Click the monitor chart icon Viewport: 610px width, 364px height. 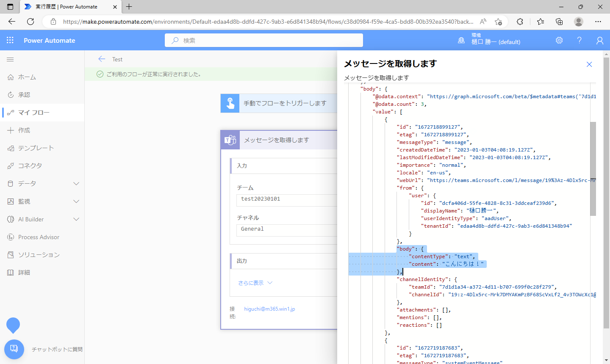[11, 201]
